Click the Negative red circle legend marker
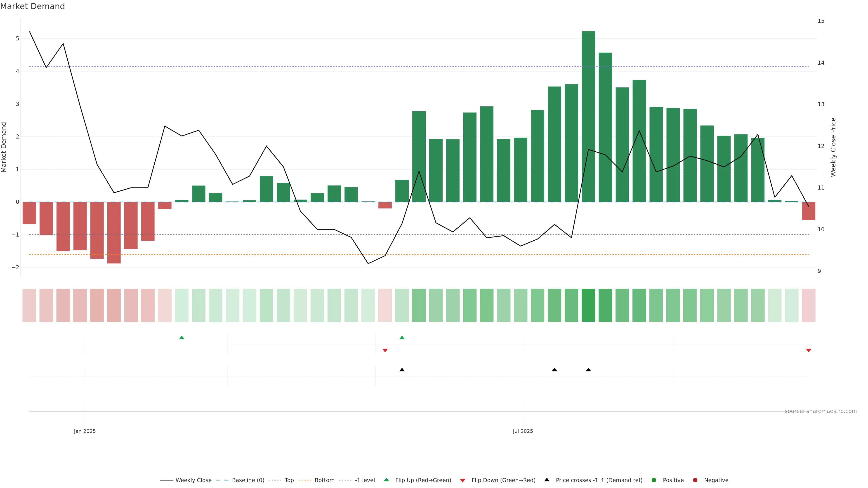 pyautogui.click(x=695, y=480)
